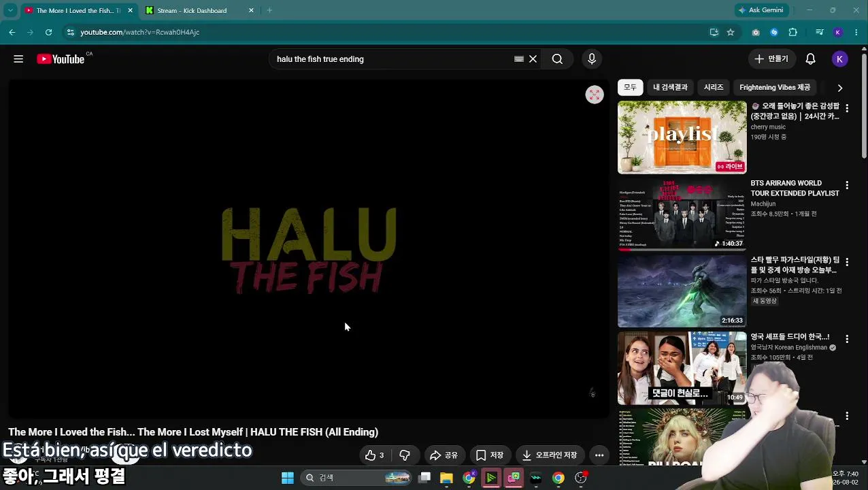Image resolution: width=868 pixels, height=490 pixels.
Task: Install app icon in the address bar
Action: 714,32
